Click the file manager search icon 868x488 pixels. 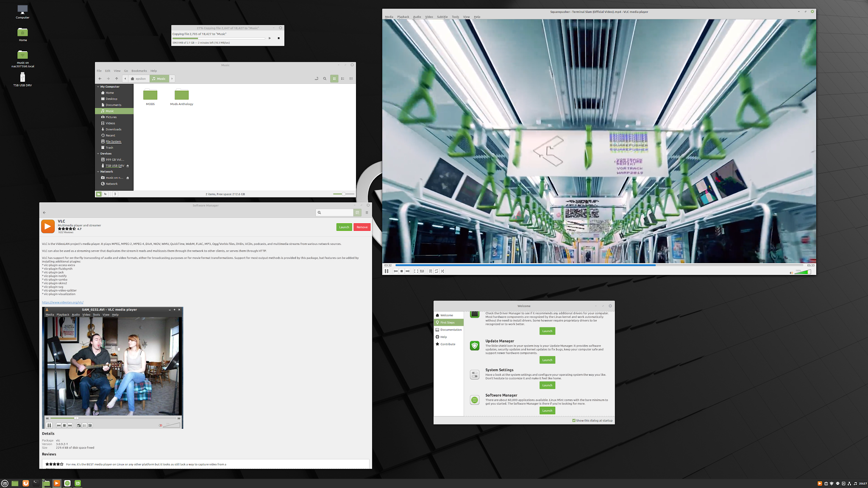(x=325, y=78)
